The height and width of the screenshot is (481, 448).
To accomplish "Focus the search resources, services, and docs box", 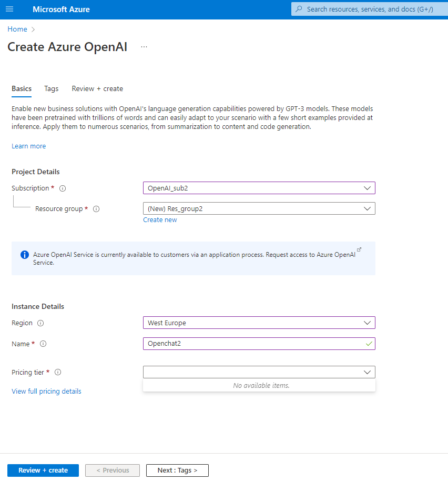I will (370, 9).
